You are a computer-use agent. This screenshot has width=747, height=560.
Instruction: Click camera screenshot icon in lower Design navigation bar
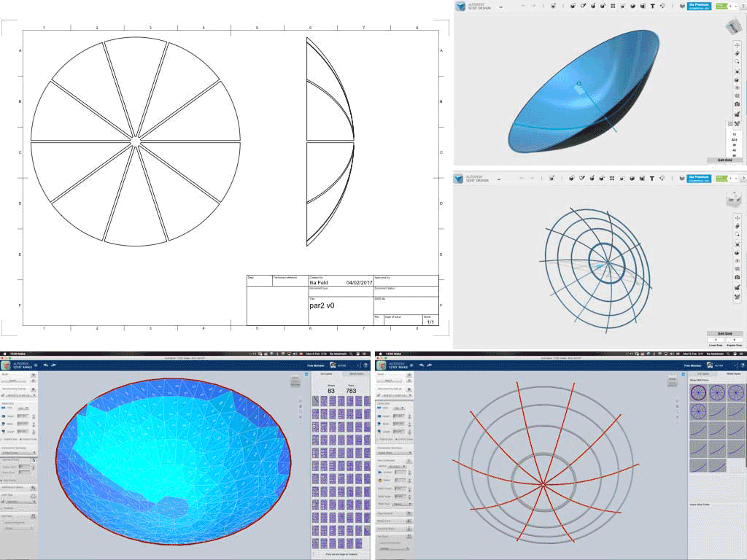[x=737, y=276]
